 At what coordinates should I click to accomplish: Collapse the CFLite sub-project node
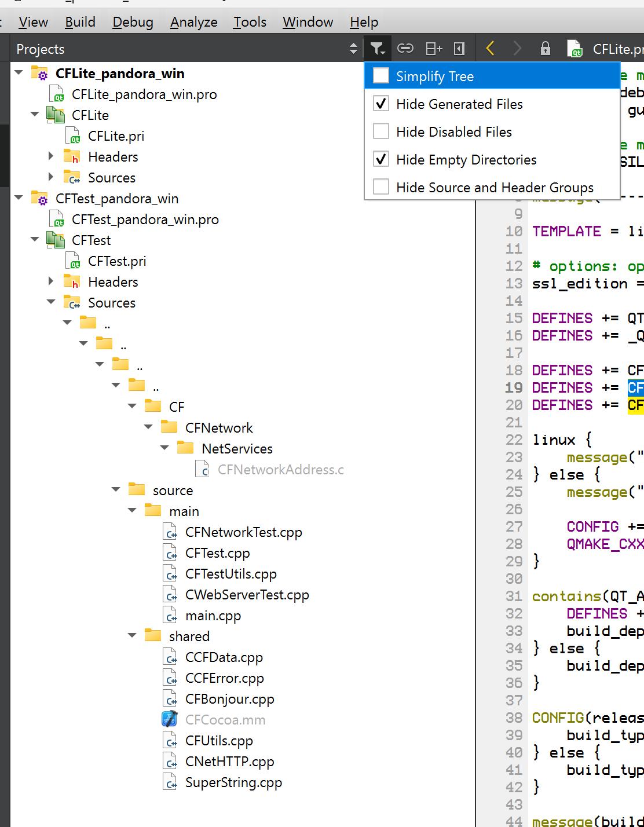pos(35,114)
